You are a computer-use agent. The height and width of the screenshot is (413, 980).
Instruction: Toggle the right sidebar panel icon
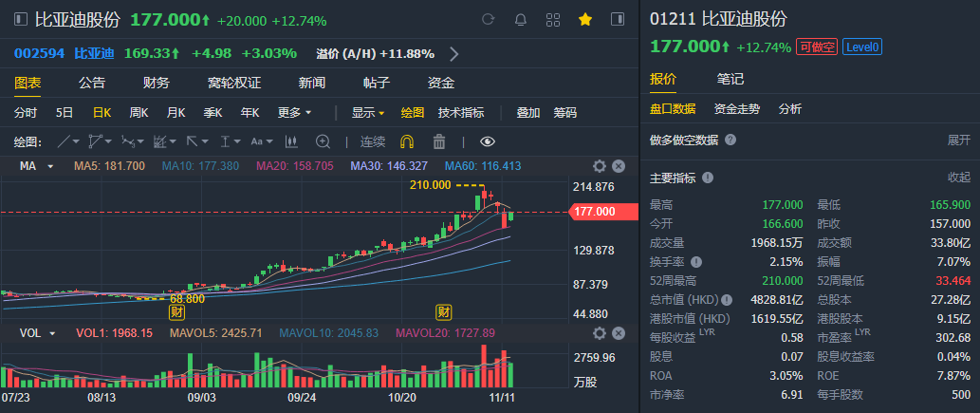coord(618,19)
